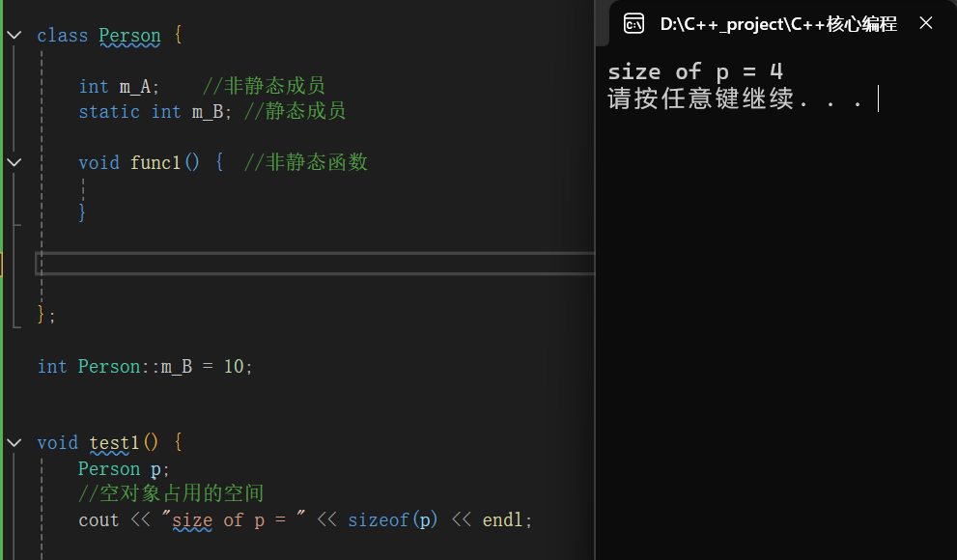957x560 pixels.
Task: Click the comment '//静态成员'
Action: pos(295,111)
